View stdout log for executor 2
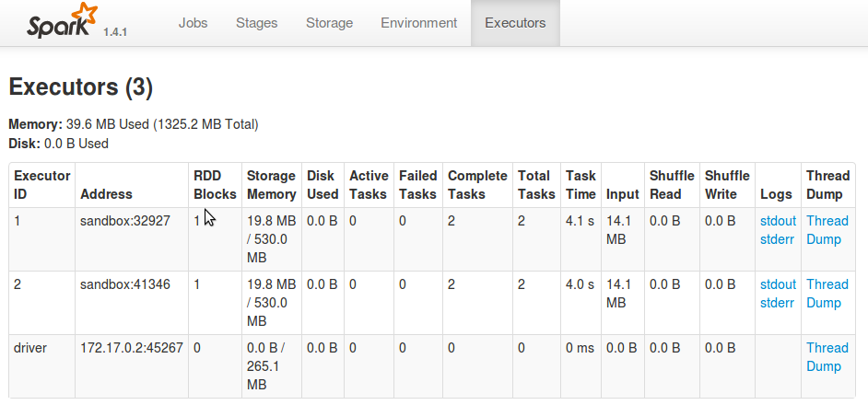Image resolution: width=868 pixels, height=405 pixels. [778, 284]
